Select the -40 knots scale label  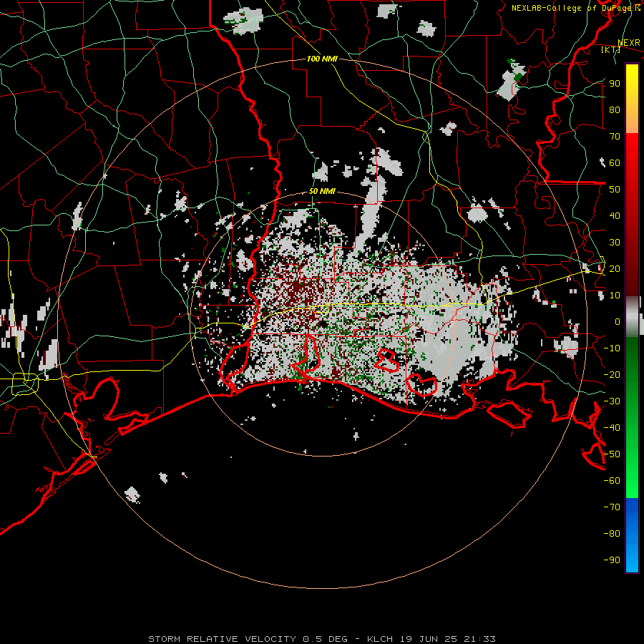[x=612, y=428]
